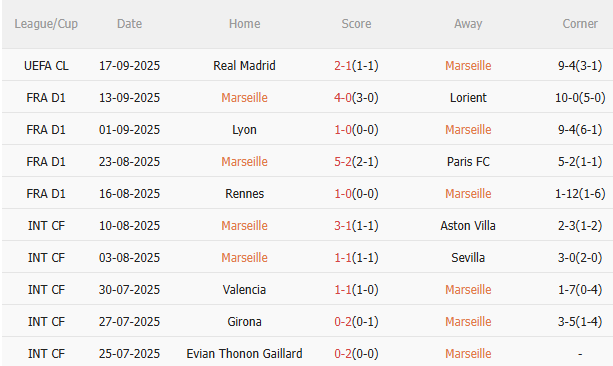Viewport: 613px width, 366px height.
Task: Click the Real Madrid home team name
Action: pyautogui.click(x=244, y=65)
